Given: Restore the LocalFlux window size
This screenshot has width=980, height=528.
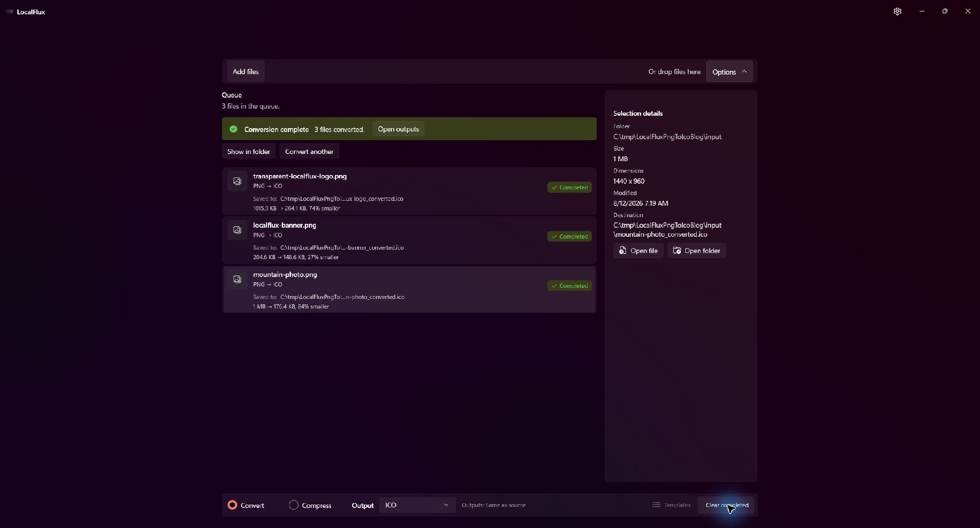Looking at the screenshot, I should [945, 11].
